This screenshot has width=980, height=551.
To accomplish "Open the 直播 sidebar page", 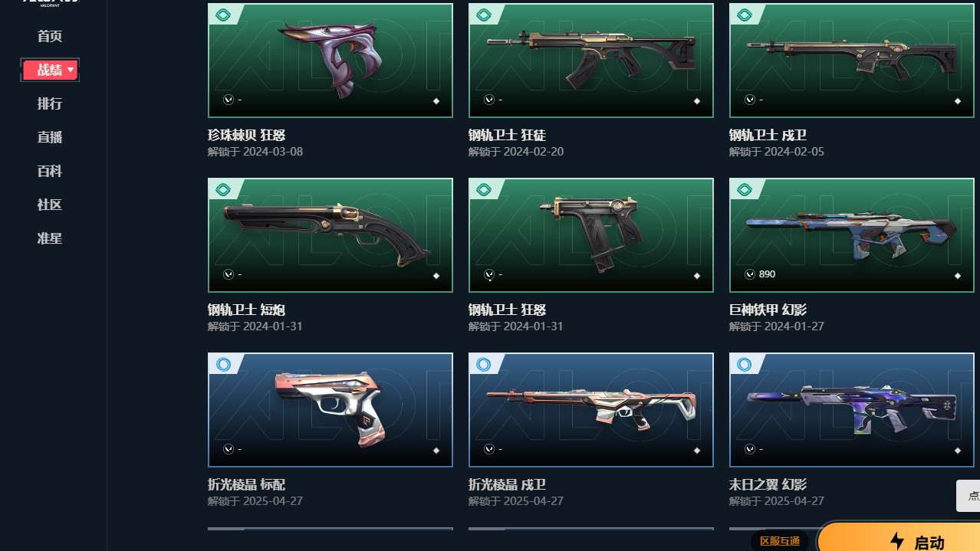I will tap(50, 137).
